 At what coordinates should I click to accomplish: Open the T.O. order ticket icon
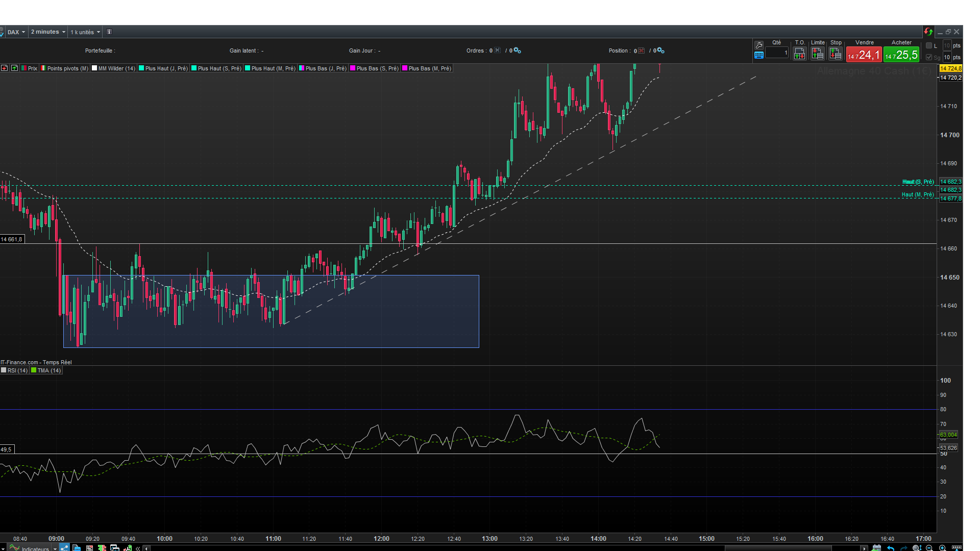pos(799,54)
